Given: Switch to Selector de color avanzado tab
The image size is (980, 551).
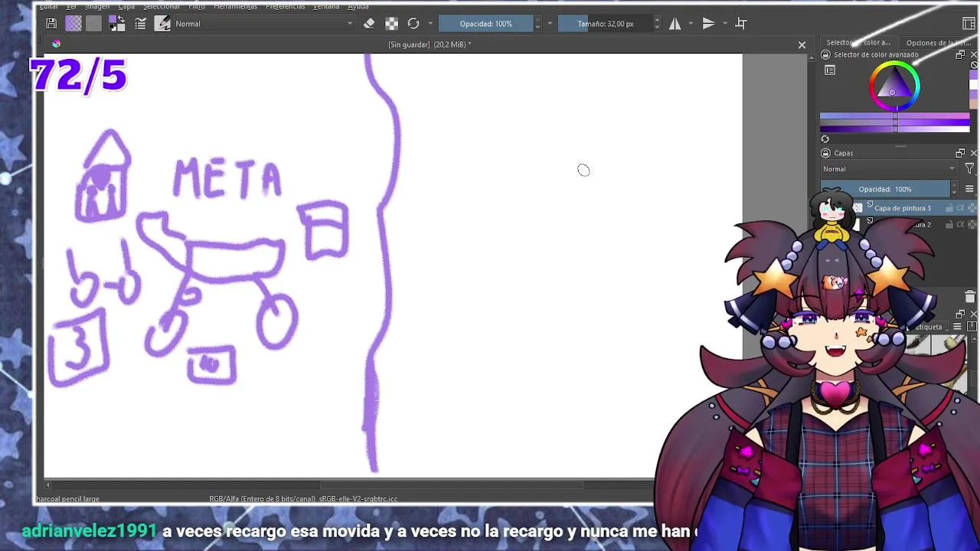Looking at the screenshot, I should click(x=858, y=43).
